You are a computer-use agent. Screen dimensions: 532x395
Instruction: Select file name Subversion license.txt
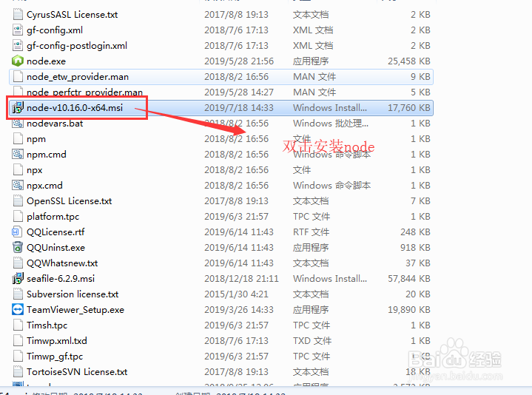pos(73,294)
